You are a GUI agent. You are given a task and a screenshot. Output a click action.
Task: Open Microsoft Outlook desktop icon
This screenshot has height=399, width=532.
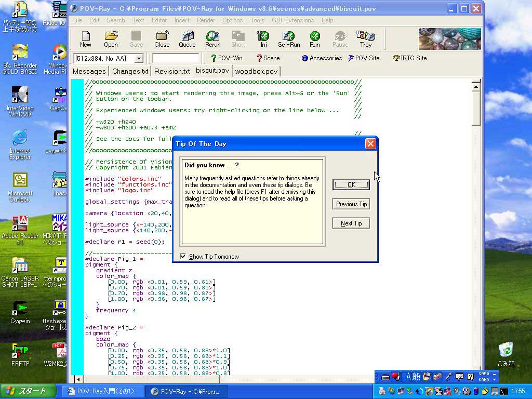click(20, 188)
